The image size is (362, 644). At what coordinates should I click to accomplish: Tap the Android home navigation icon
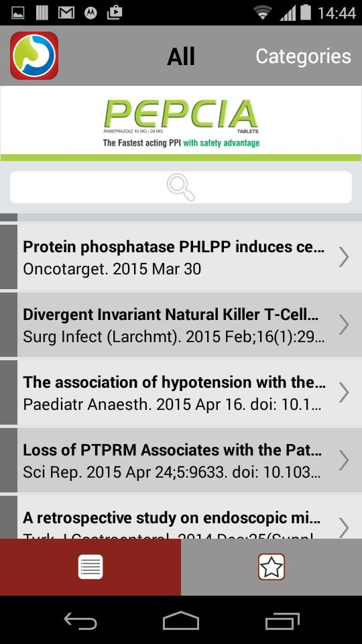tap(181, 620)
